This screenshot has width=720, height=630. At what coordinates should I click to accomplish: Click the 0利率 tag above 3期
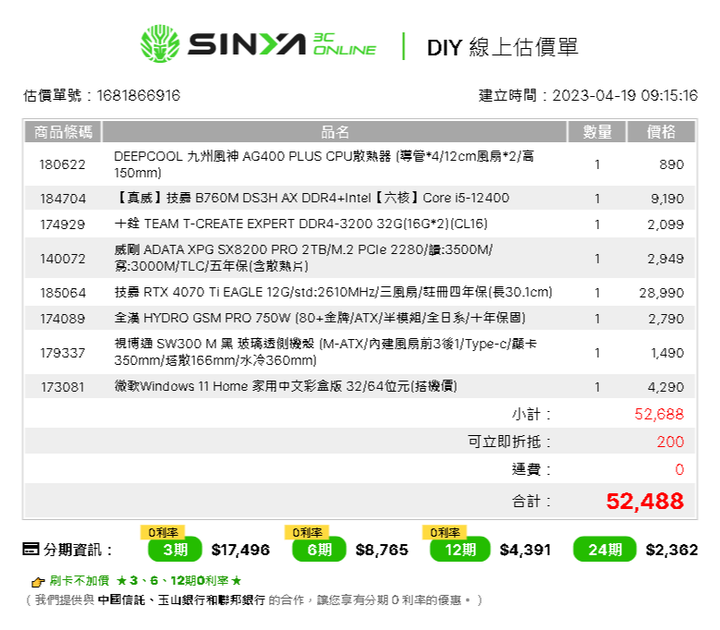(163, 532)
